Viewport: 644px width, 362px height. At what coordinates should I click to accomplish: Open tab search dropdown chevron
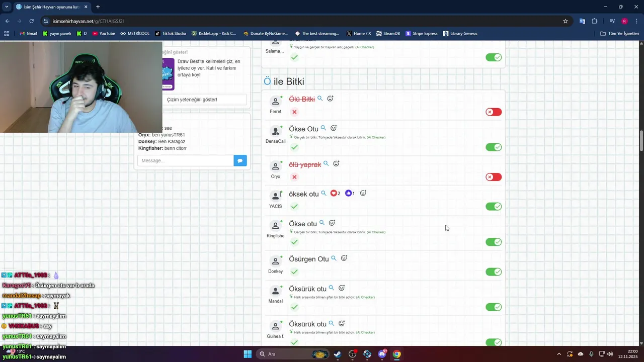pyautogui.click(x=7, y=7)
